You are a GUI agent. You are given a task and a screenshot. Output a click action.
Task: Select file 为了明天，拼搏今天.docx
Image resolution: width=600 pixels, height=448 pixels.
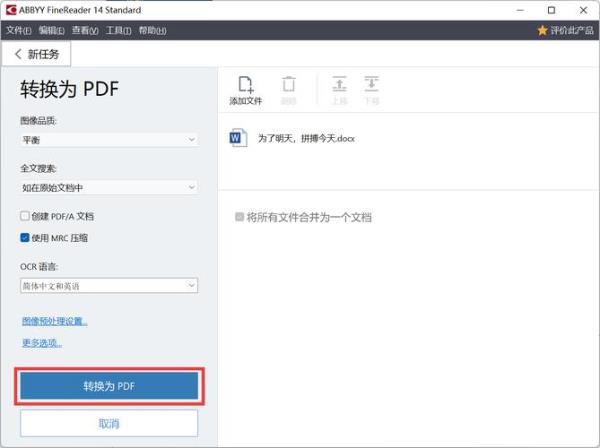pos(306,138)
